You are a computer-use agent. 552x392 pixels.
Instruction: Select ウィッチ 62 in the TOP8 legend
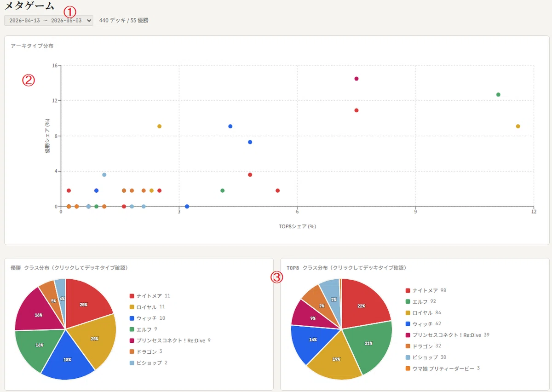(x=423, y=324)
